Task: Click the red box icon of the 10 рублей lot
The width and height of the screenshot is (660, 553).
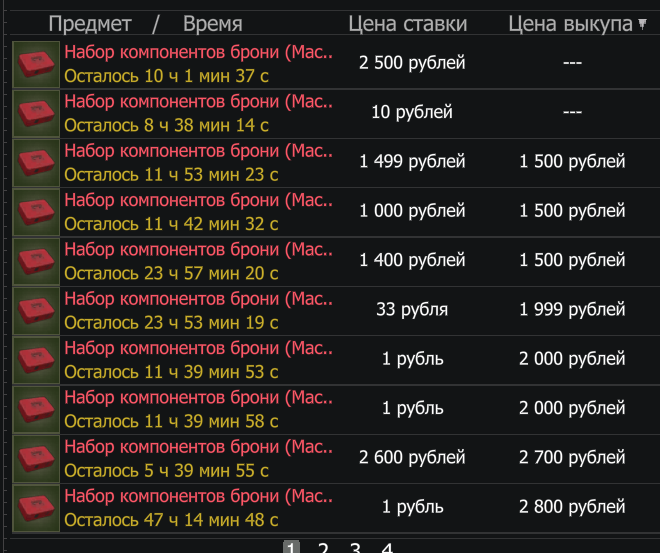Action: tap(37, 112)
